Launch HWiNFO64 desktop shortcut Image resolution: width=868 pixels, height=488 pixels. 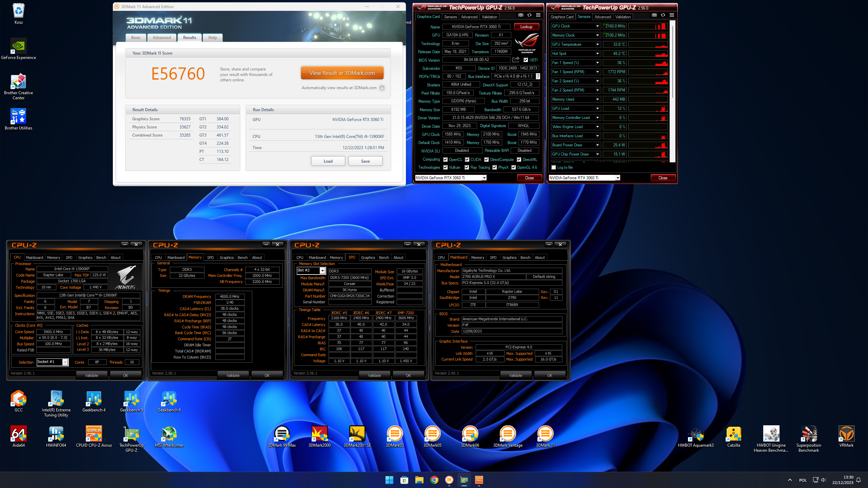point(56,436)
